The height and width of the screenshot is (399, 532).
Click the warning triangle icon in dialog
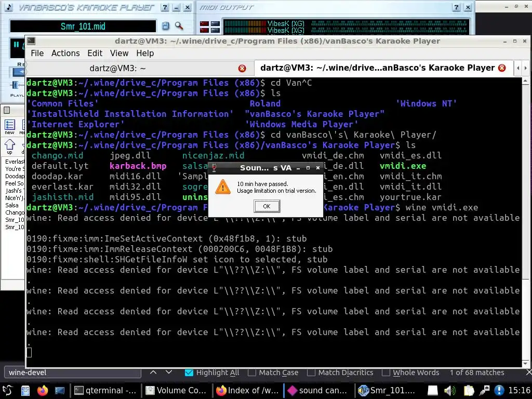click(222, 187)
